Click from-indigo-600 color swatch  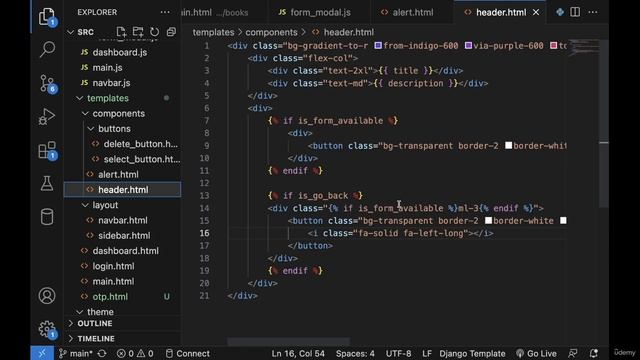[378, 46]
